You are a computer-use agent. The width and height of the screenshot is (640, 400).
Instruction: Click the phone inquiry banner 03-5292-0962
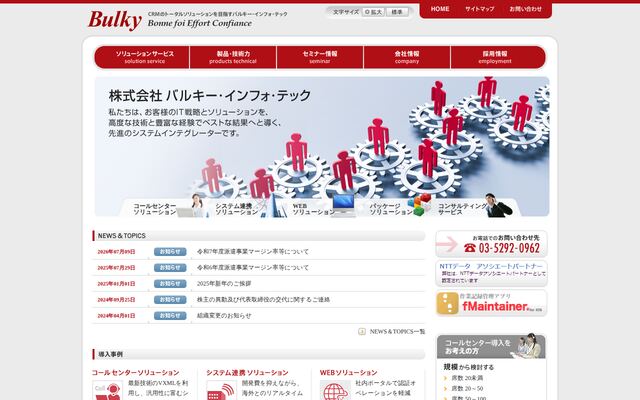click(x=491, y=244)
